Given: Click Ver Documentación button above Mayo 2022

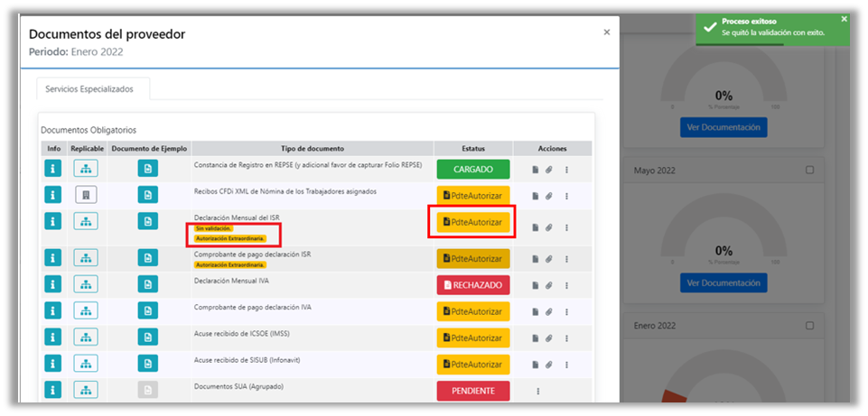Looking at the screenshot, I should pyautogui.click(x=723, y=127).
